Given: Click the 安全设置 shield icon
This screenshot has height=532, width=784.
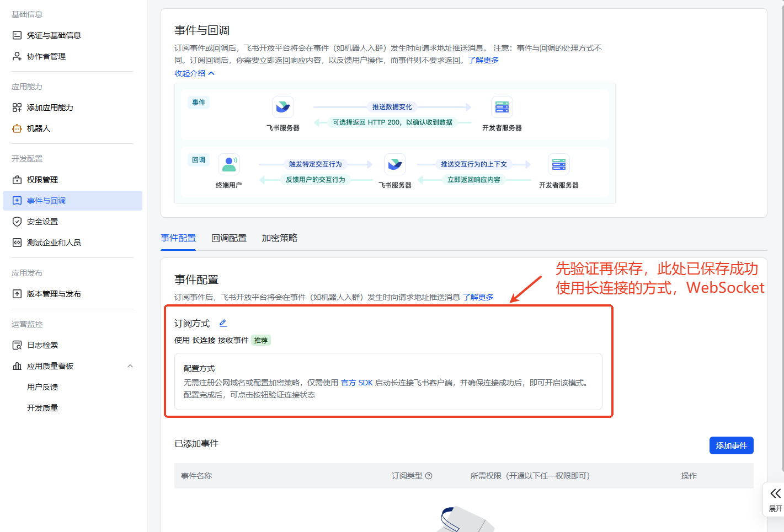Looking at the screenshot, I should click(17, 222).
